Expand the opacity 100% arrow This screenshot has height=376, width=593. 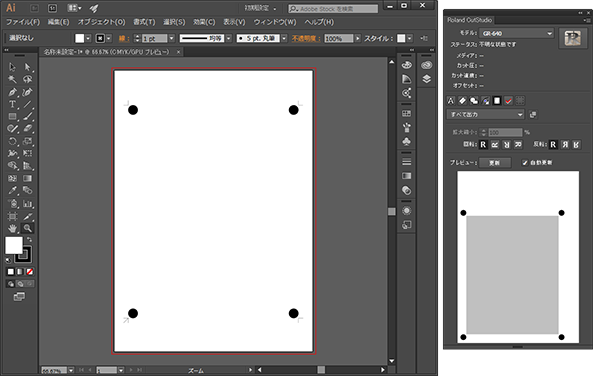pyautogui.click(x=357, y=38)
